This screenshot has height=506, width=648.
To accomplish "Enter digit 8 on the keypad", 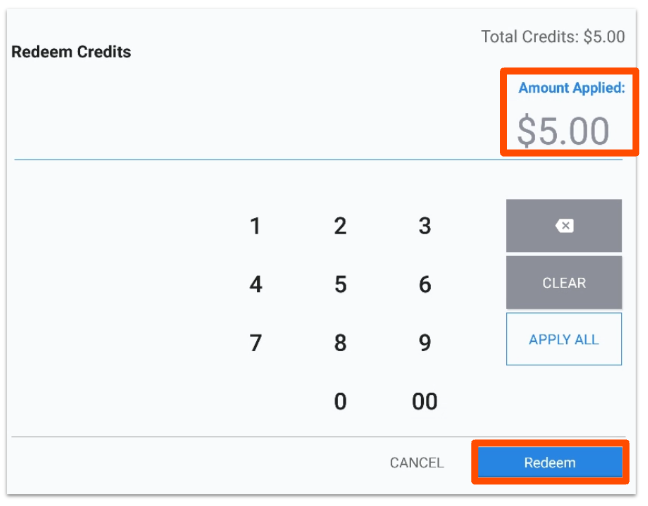I will (x=340, y=344).
